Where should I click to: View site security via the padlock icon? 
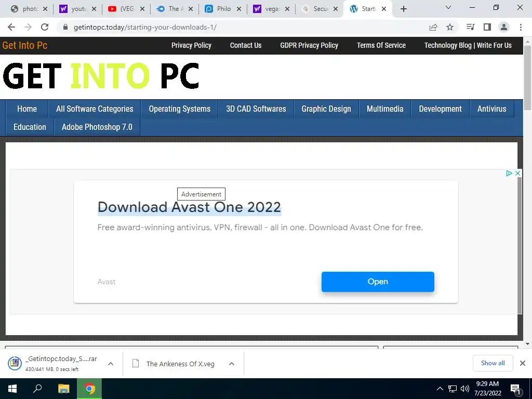pos(65,27)
